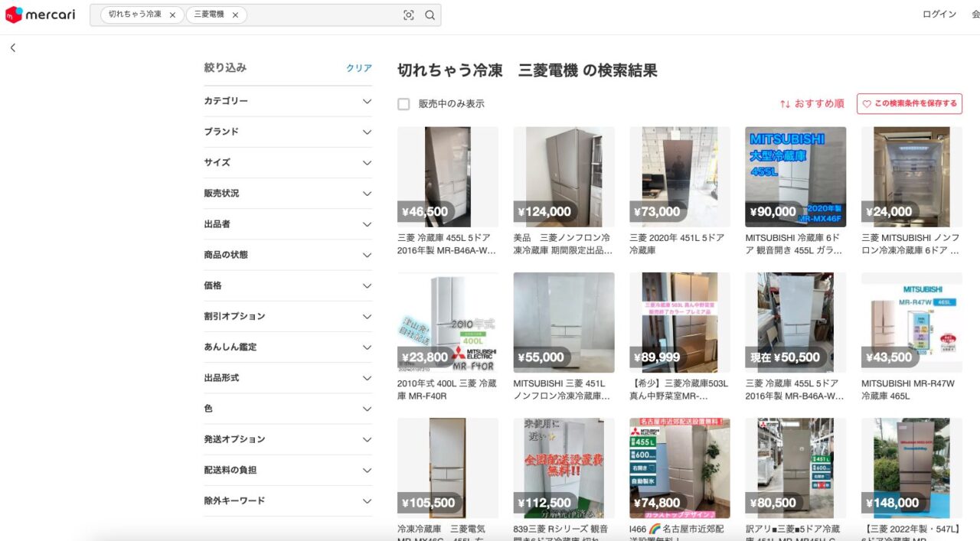Screen dimensions: 980x541
Task: Click the back arrow icon
Action: click(x=13, y=47)
